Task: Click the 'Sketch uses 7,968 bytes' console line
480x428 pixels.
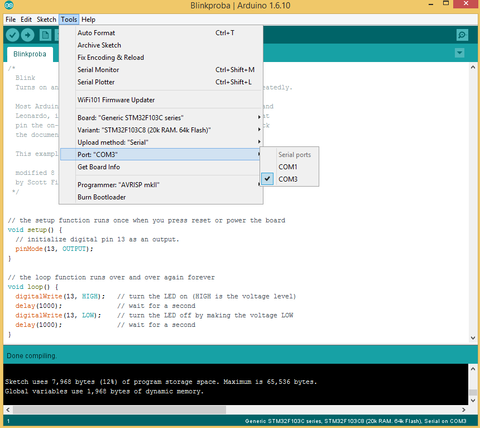Action: point(161,382)
